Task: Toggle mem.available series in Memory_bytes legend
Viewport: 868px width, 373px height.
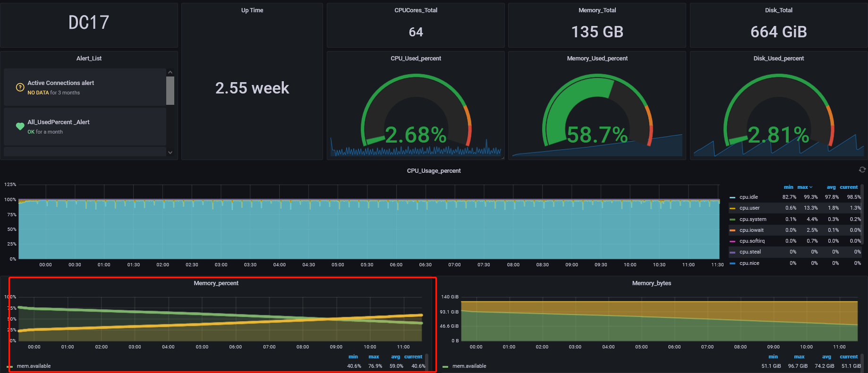Action: (x=469, y=366)
